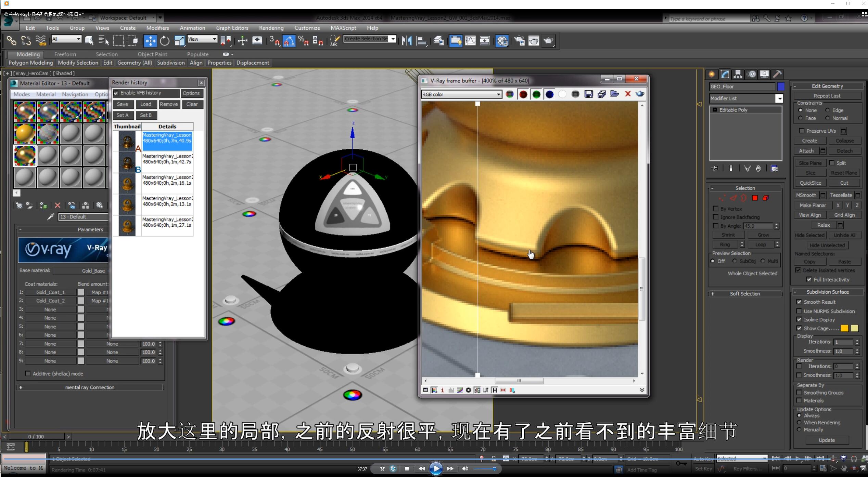Select the Move tool in main toolbar
The width and height of the screenshot is (868, 477).
150,41
